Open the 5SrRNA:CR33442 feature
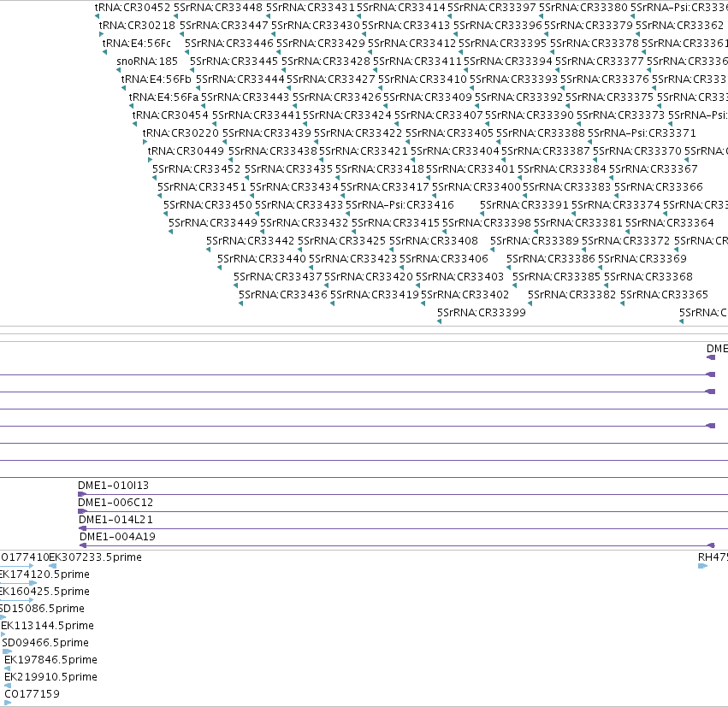The width and height of the screenshot is (728, 707). pyautogui.click(x=251, y=241)
